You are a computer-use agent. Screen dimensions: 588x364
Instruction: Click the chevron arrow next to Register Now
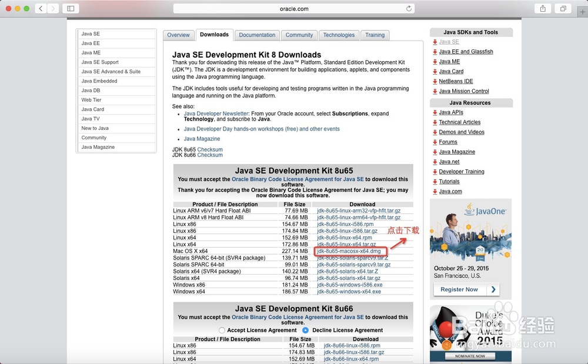tap(493, 289)
